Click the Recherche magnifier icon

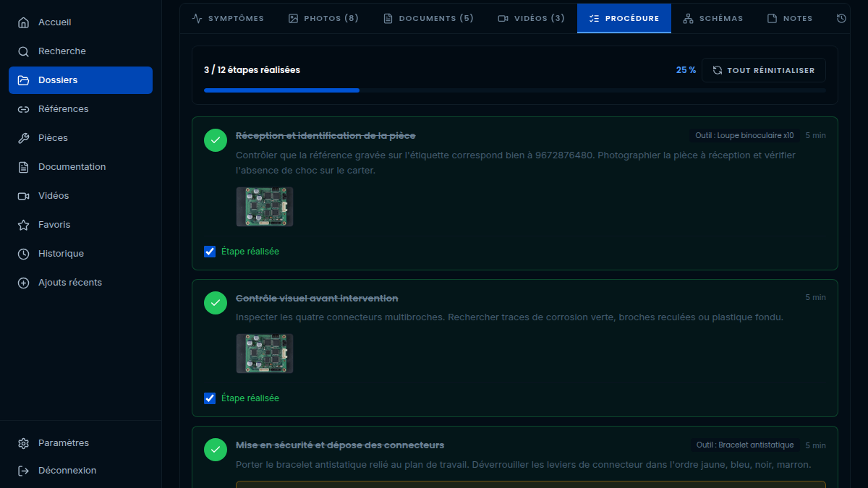click(24, 51)
